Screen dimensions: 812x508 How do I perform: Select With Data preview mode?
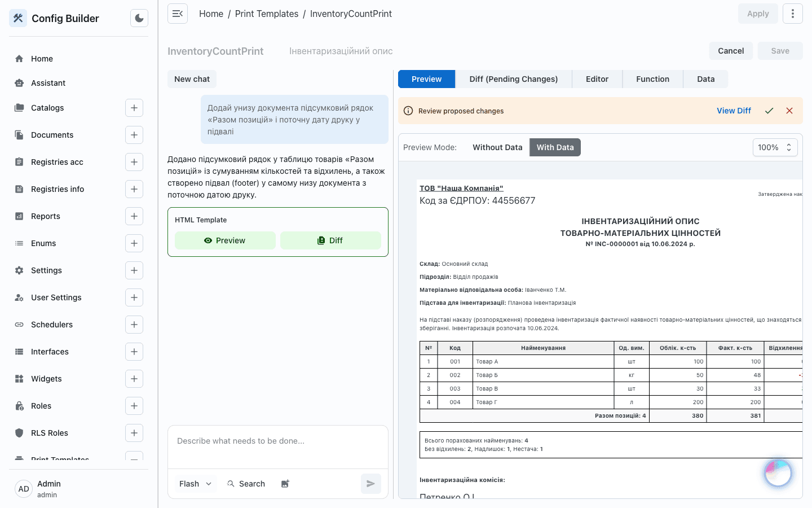[x=555, y=147]
